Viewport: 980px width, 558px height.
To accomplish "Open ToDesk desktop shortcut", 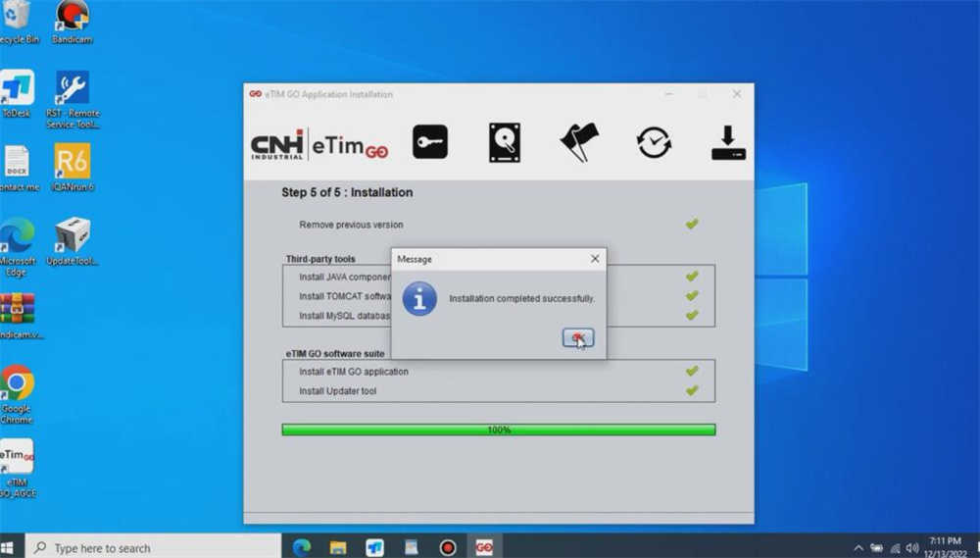I will pos(18,94).
